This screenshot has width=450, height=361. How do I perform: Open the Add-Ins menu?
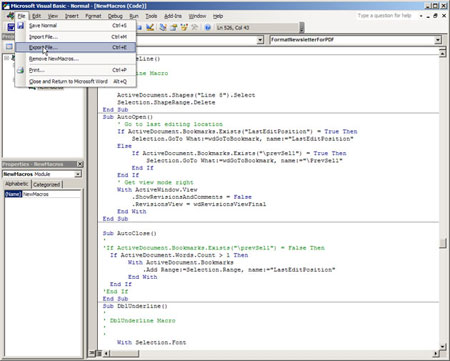tap(173, 16)
